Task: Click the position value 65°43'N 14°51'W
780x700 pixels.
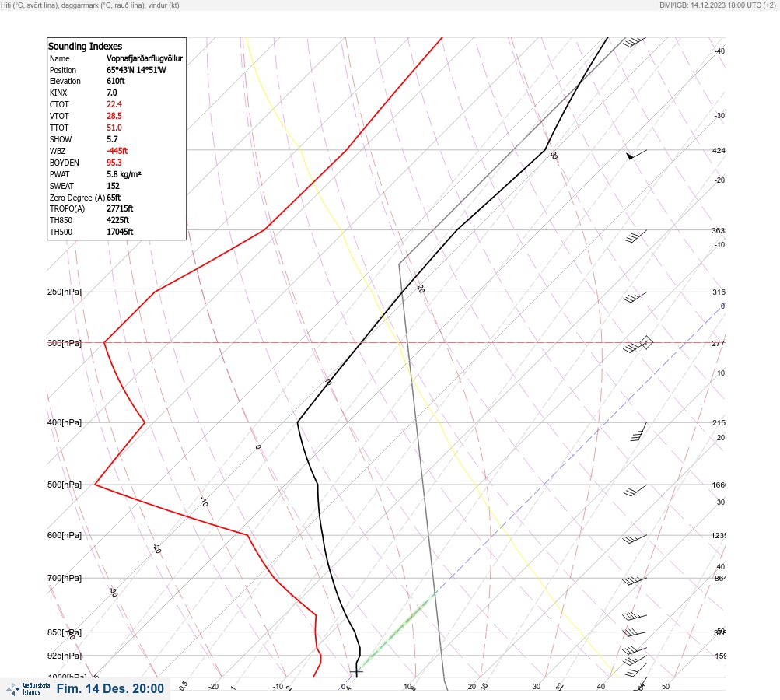Action: tap(136, 70)
